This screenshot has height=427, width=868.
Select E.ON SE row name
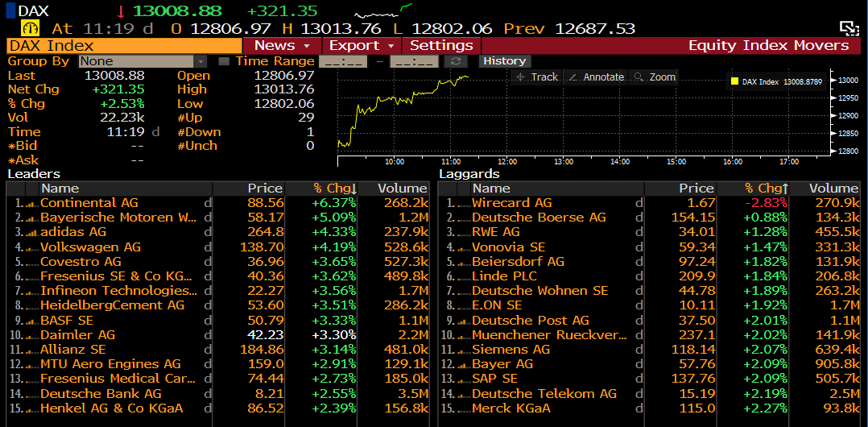click(x=497, y=305)
